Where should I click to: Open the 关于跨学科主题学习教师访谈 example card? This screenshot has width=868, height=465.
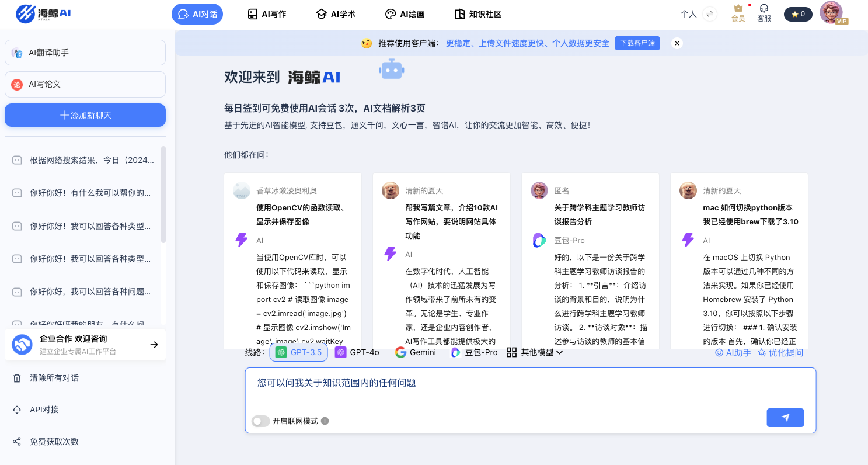tap(591, 261)
